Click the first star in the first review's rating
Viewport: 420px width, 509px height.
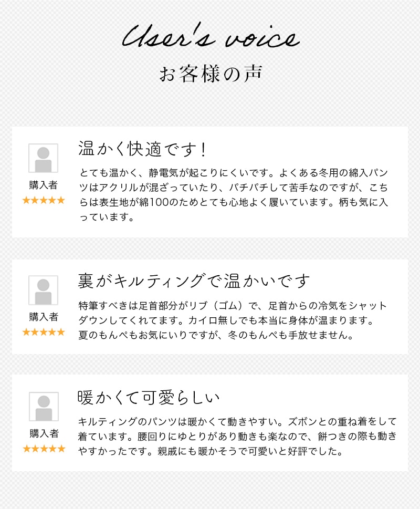pyautogui.click(x=26, y=200)
